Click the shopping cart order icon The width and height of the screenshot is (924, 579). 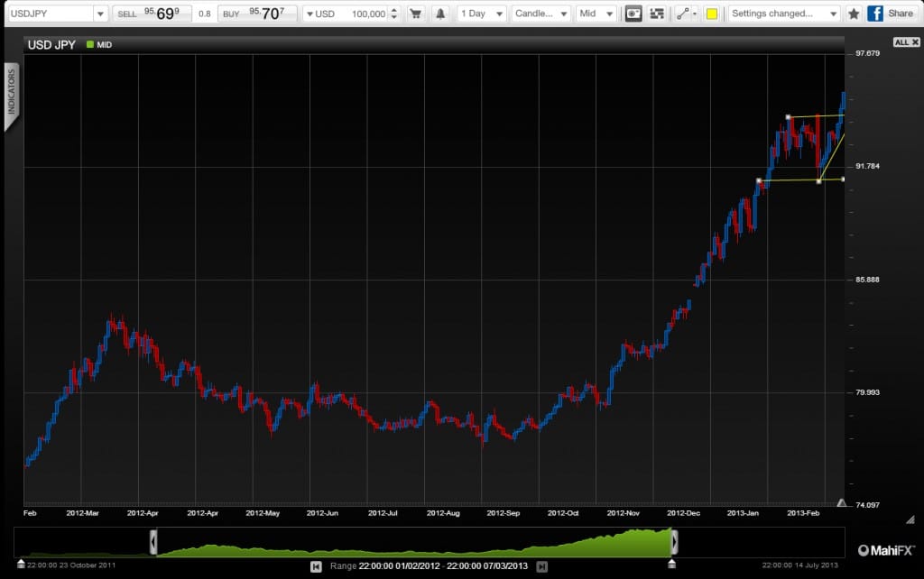416,14
